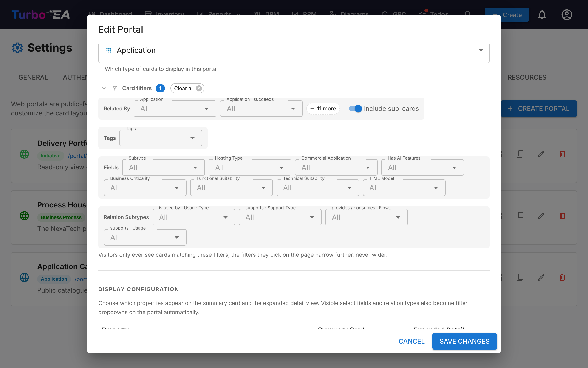Screen dimensions: 588x368
Task: Open the user account profile icon
Action: (x=567, y=15)
